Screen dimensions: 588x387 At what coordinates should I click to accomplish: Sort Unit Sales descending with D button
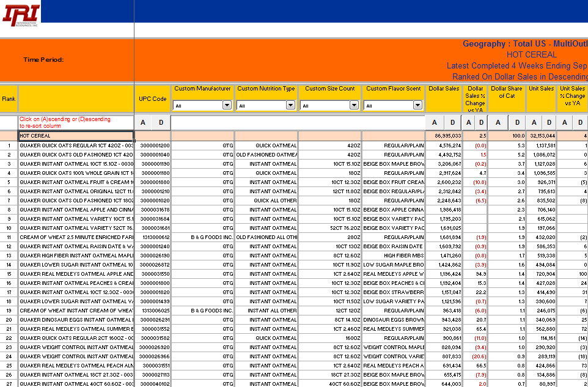click(x=549, y=123)
